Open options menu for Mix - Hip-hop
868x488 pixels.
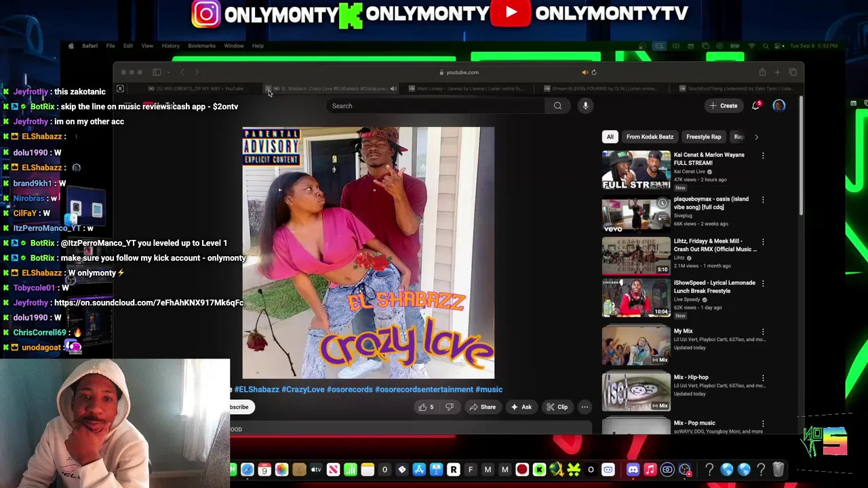(x=763, y=378)
